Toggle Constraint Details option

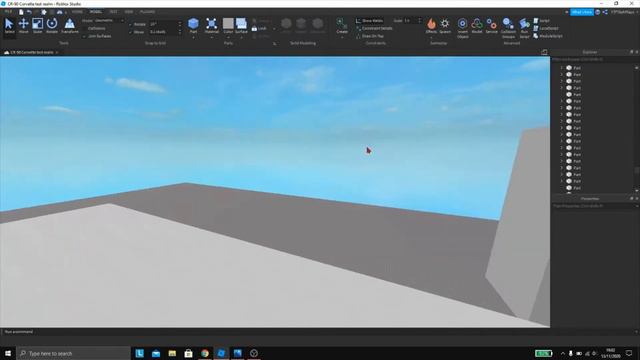(374, 28)
